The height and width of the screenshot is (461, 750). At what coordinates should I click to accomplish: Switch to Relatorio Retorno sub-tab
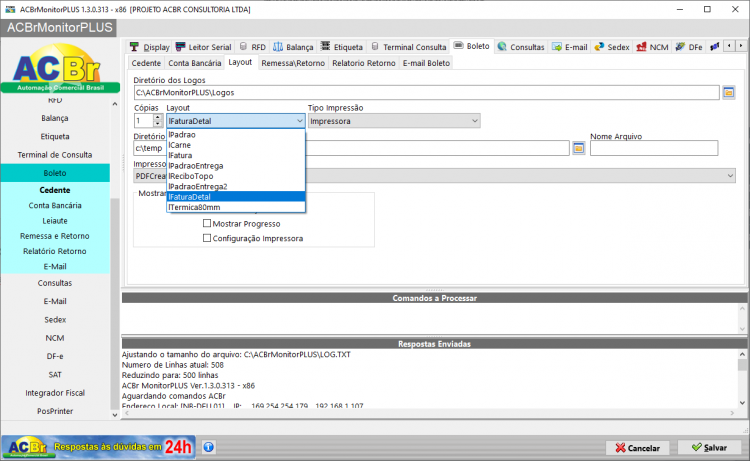[364, 63]
